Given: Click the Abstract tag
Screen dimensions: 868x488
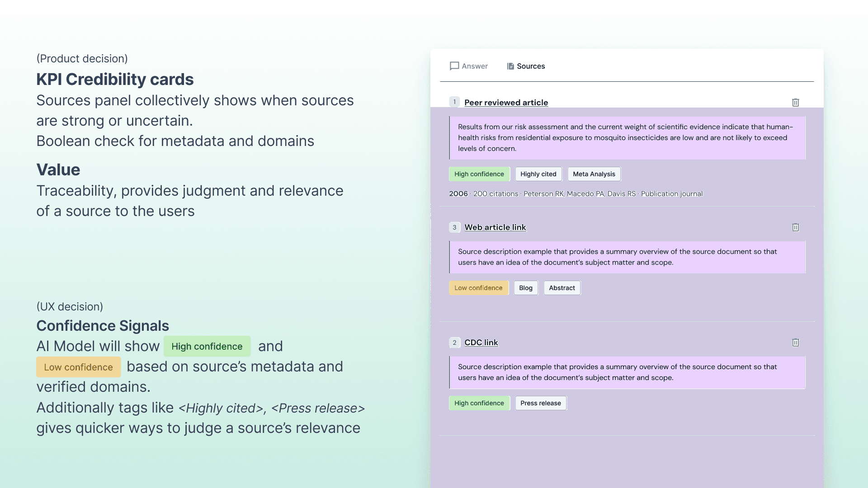Looking at the screenshot, I should (562, 288).
